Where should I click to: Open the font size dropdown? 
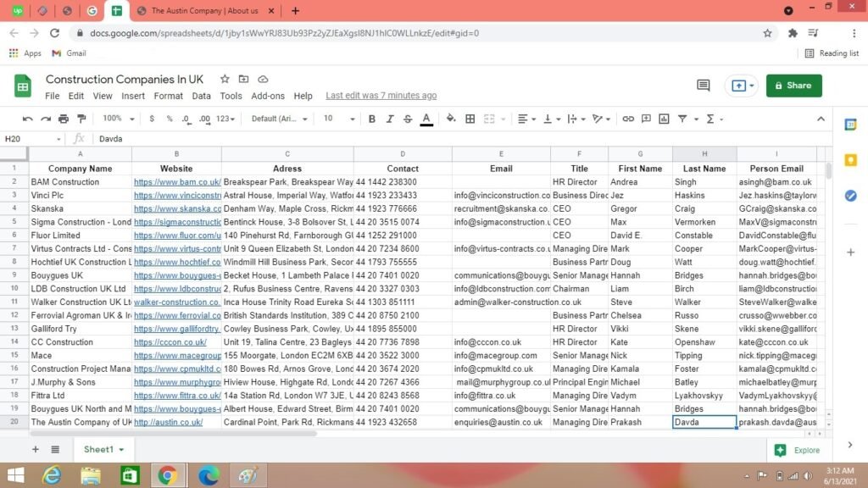point(339,119)
